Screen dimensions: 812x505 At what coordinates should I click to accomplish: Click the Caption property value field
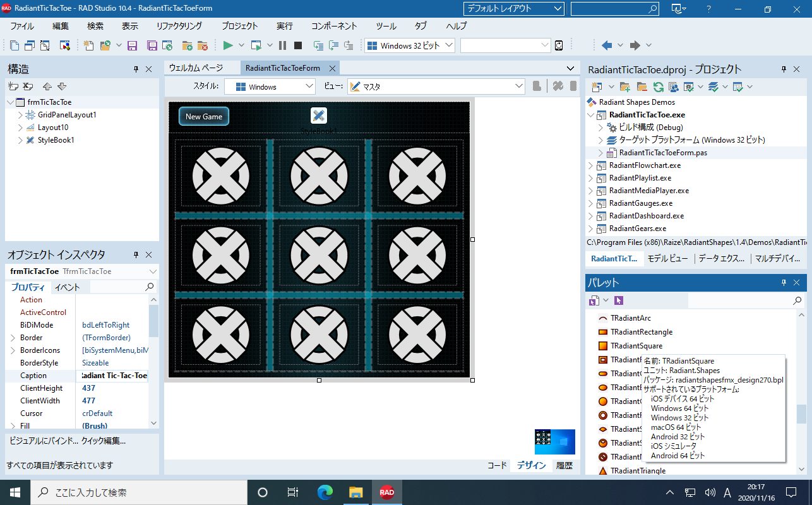click(x=112, y=376)
